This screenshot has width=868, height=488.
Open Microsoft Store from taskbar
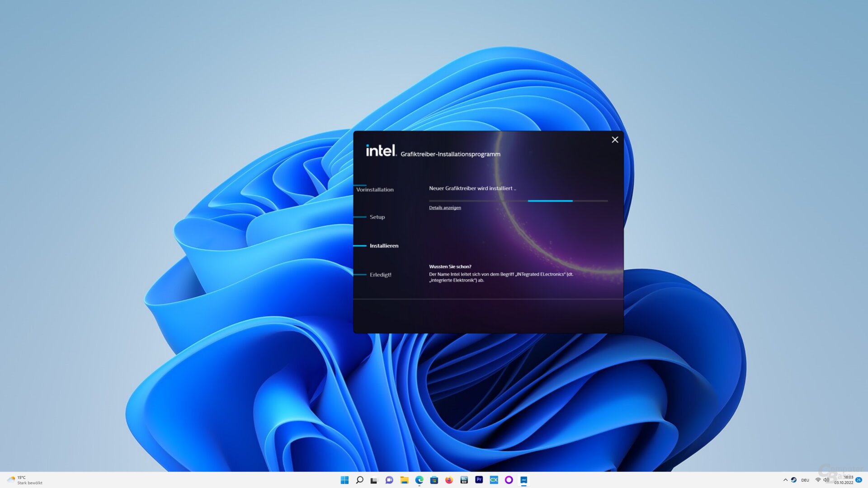(434, 480)
